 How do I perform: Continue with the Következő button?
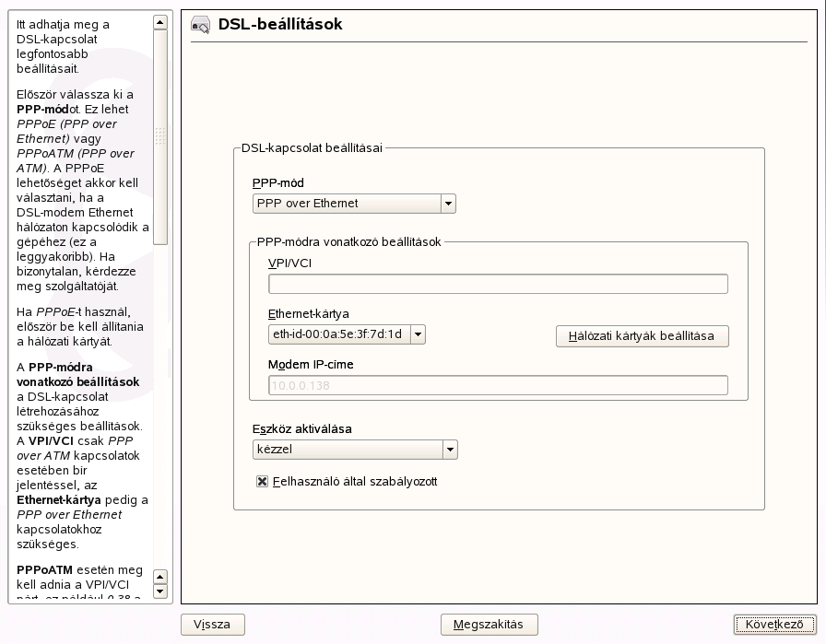click(774, 625)
